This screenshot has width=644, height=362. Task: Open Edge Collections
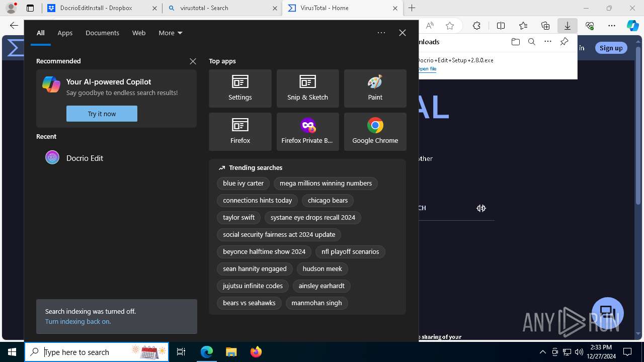(545, 26)
